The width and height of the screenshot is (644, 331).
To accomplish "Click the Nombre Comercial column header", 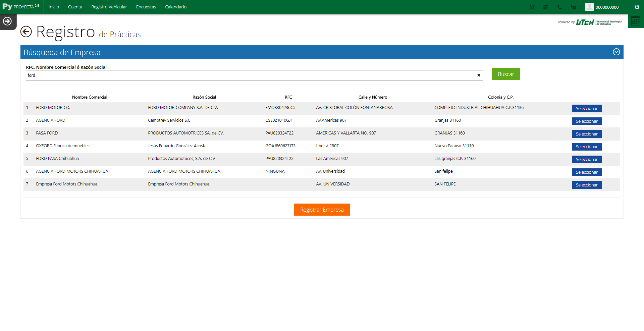I will pos(90,97).
